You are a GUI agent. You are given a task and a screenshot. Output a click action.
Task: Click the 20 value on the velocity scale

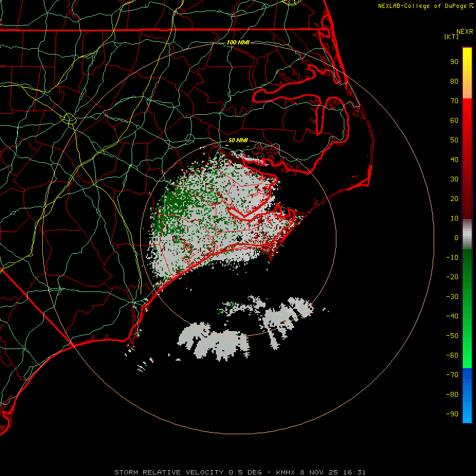(454, 198)
